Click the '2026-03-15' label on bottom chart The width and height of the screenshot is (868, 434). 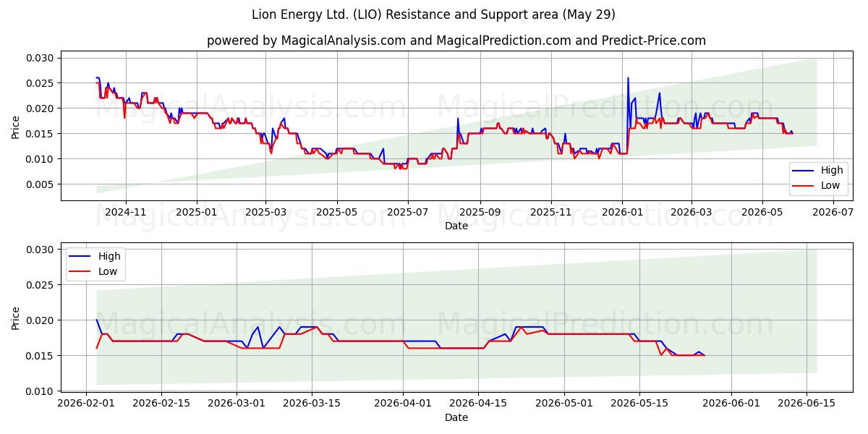(x=312, y=404)
